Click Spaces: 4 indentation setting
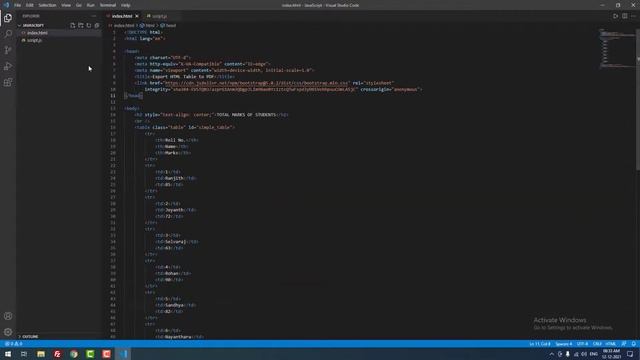The height and width of the screenshot is (360, 640). [x=564, y=344]
